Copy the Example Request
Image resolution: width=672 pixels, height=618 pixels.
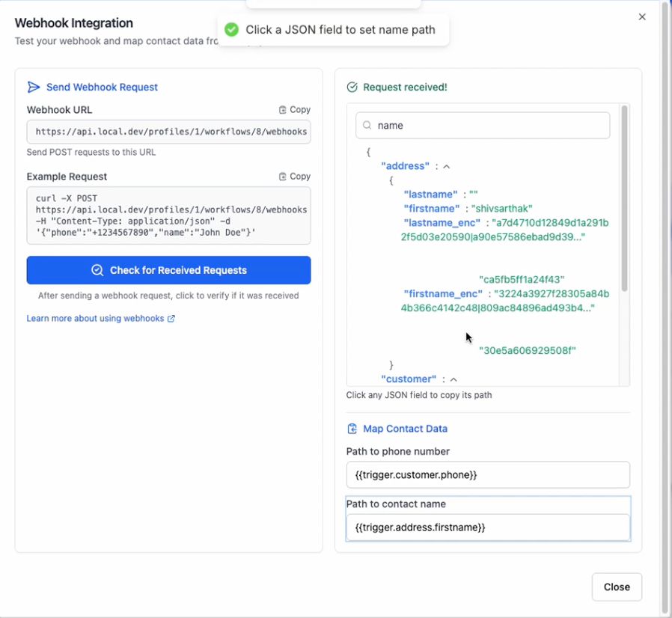pos(294,177)
